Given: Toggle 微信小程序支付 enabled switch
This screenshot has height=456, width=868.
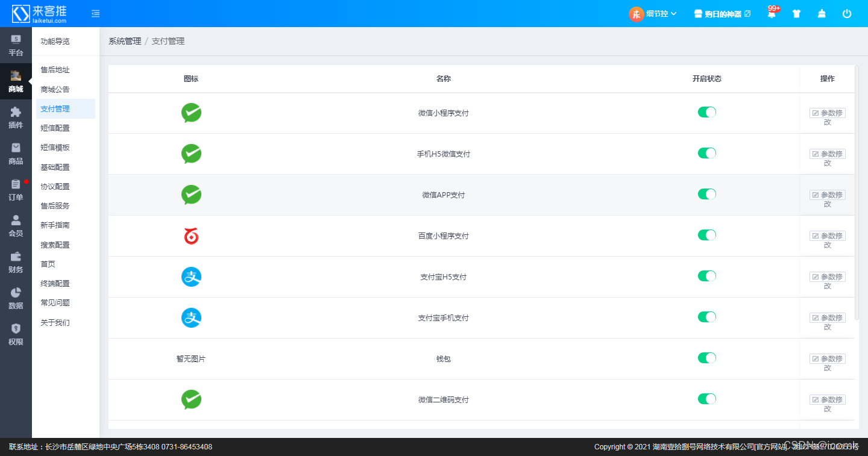Looking at the screenshot, I should click(707, 112).
